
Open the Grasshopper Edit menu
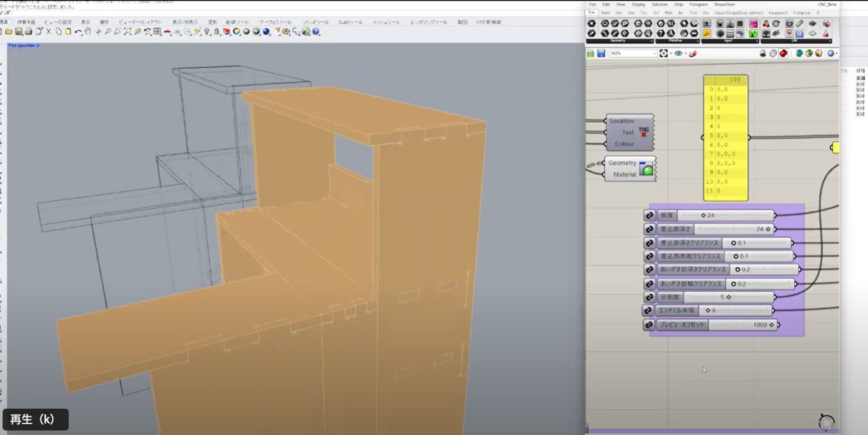[605, 4]
